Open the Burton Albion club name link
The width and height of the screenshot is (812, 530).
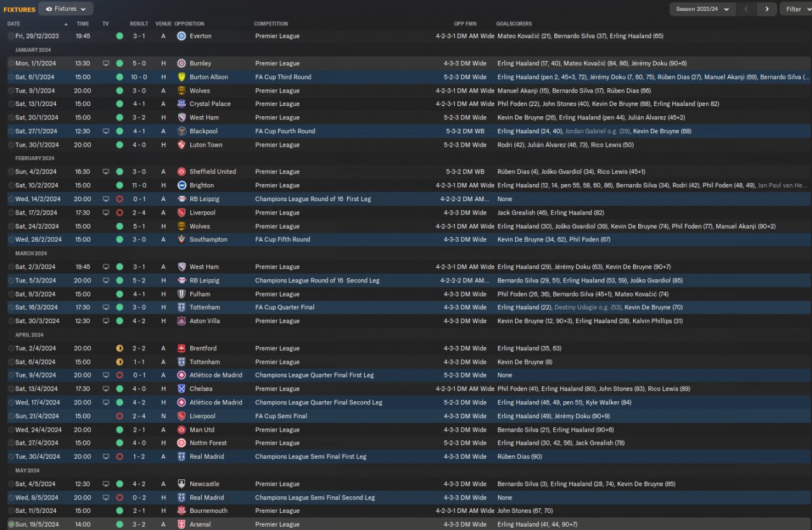209,77
